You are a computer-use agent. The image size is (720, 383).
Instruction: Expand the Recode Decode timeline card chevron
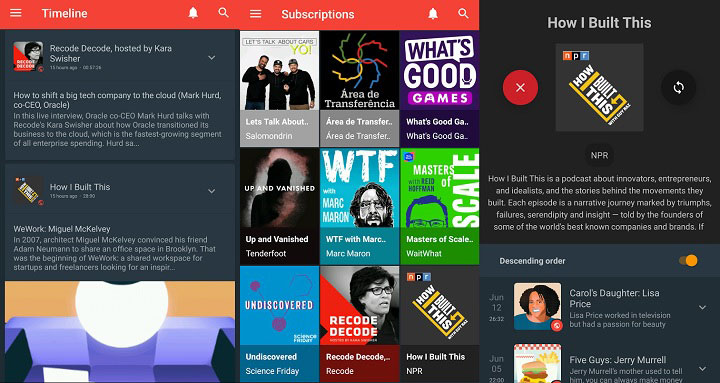212,57
